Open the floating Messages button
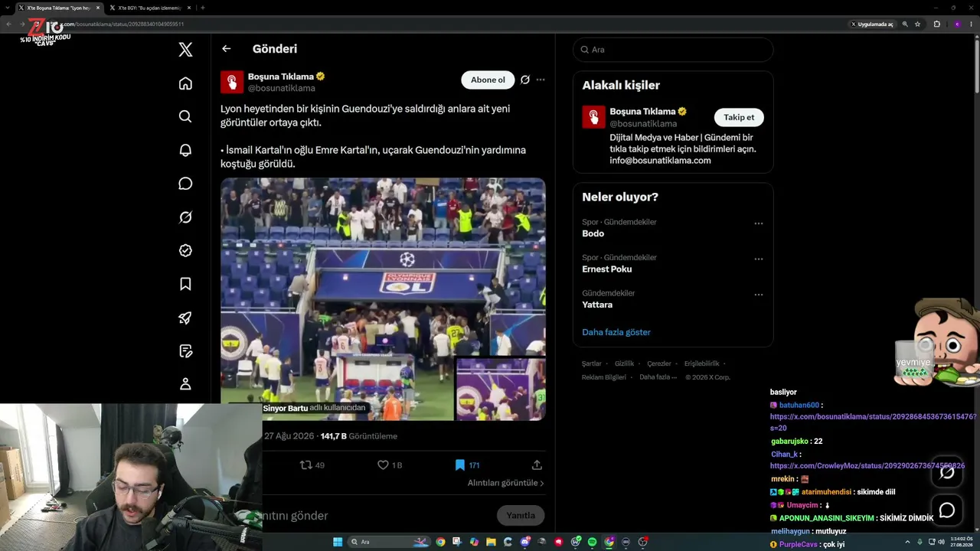This screenshot has height=551, width=980. (947, 510)
